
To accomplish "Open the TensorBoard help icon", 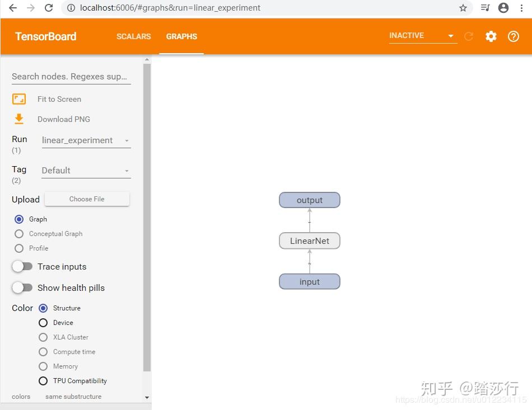I will [514, 36].
